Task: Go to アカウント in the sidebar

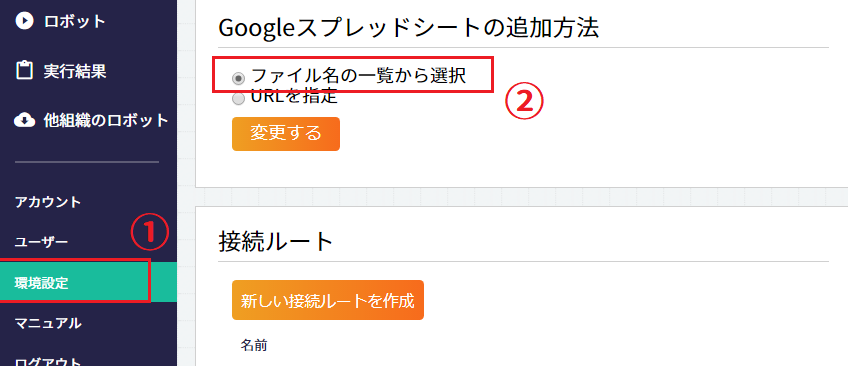Action: click(x=48, y=202)
